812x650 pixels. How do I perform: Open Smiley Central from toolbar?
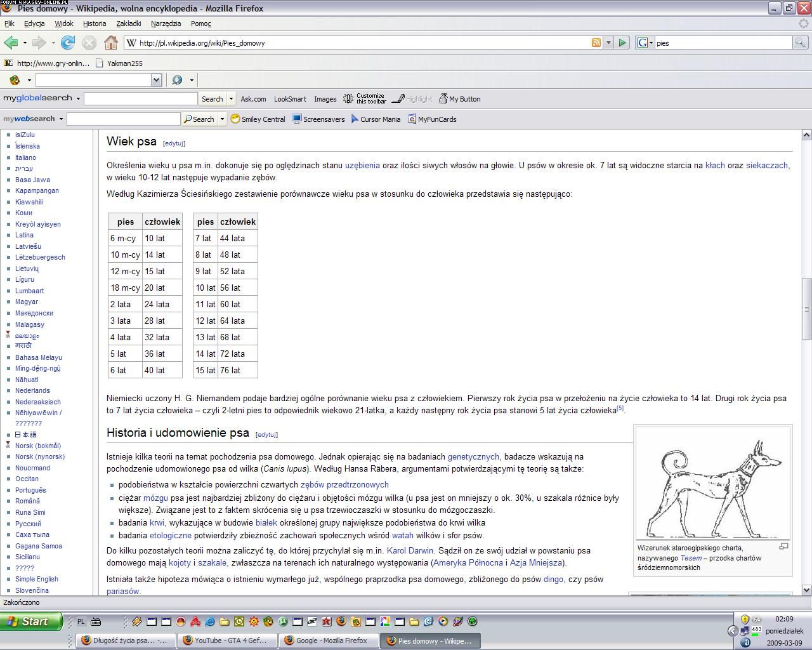258,119
